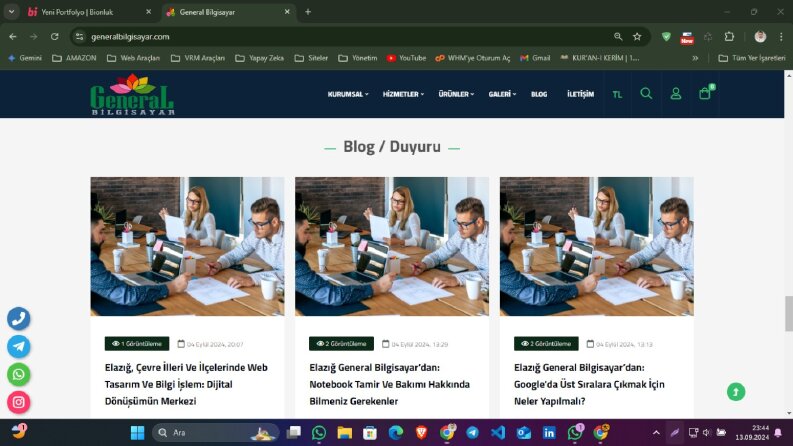Viewport: 793px width, 446px height.
Task: Open the Notebook Tamir Ve Bakımı article
Action: tap(389, 384)
